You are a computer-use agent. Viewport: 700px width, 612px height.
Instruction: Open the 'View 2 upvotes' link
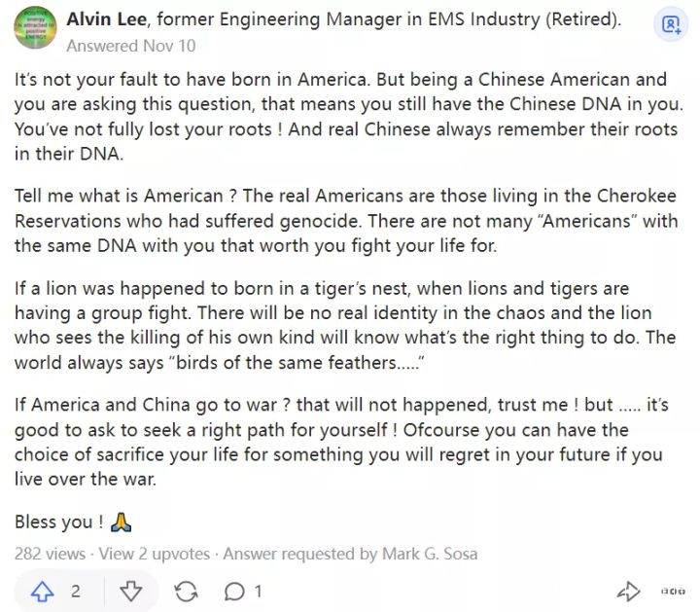pos(154,554)
